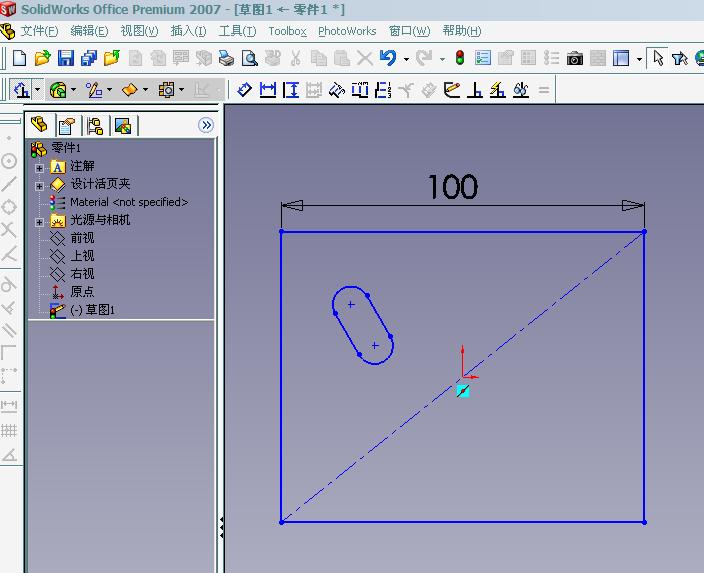Open the 窗口(W) menu
Viewport: 704px width, 573px height.
pyautogui.click(x=409, y=31)
